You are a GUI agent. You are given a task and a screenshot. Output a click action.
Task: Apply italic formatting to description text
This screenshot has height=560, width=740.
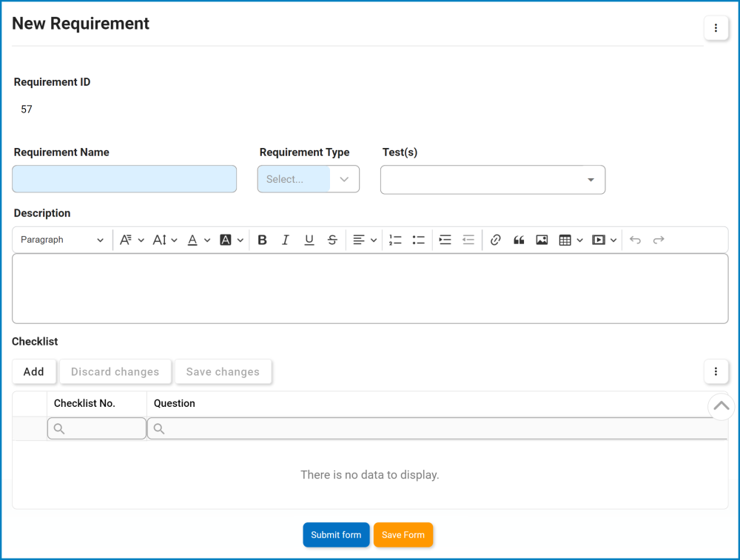(286, 239)
